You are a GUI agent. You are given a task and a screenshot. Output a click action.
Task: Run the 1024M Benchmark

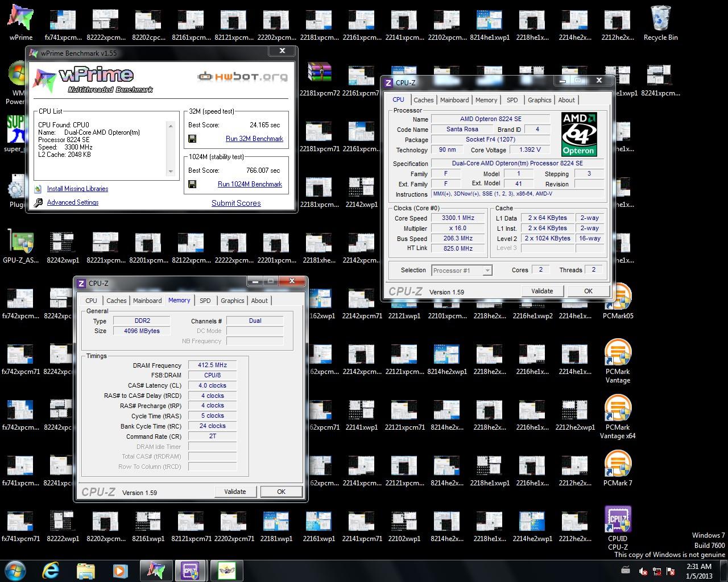click(x=250, y=184)
